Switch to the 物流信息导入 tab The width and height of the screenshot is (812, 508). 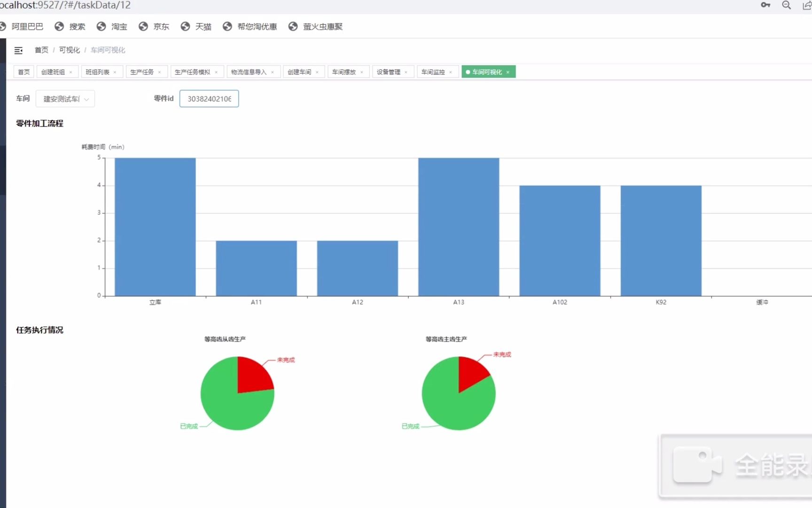(x=249, y=72)
